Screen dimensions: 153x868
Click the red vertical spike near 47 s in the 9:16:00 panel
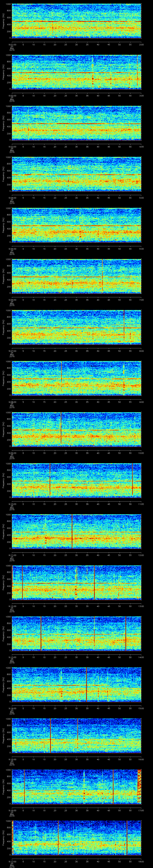tap(113, 787)
